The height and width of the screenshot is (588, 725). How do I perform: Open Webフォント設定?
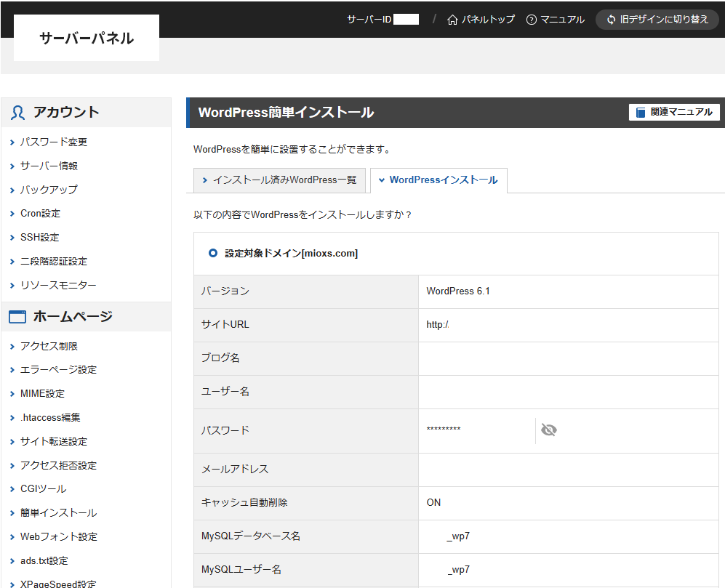(x=59, y=537)
